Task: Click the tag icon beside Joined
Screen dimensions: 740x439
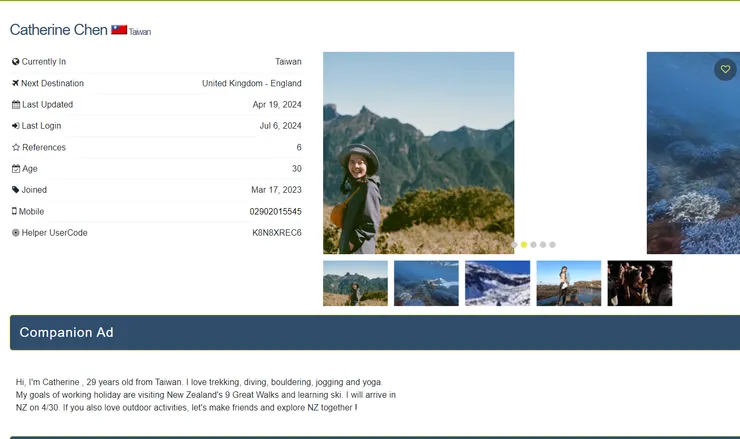Action: [16, 190]
